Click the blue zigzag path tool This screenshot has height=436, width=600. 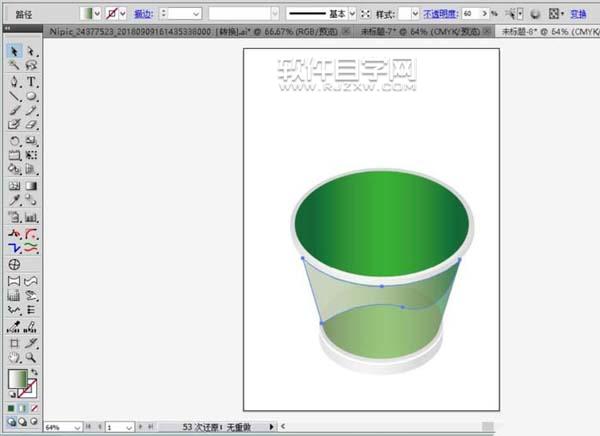pos(14,248)
